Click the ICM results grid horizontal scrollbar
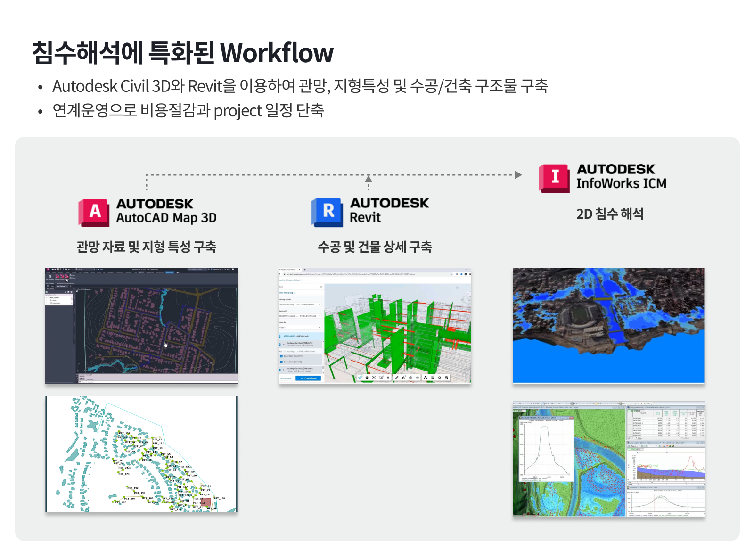 [x=686, y=438]
